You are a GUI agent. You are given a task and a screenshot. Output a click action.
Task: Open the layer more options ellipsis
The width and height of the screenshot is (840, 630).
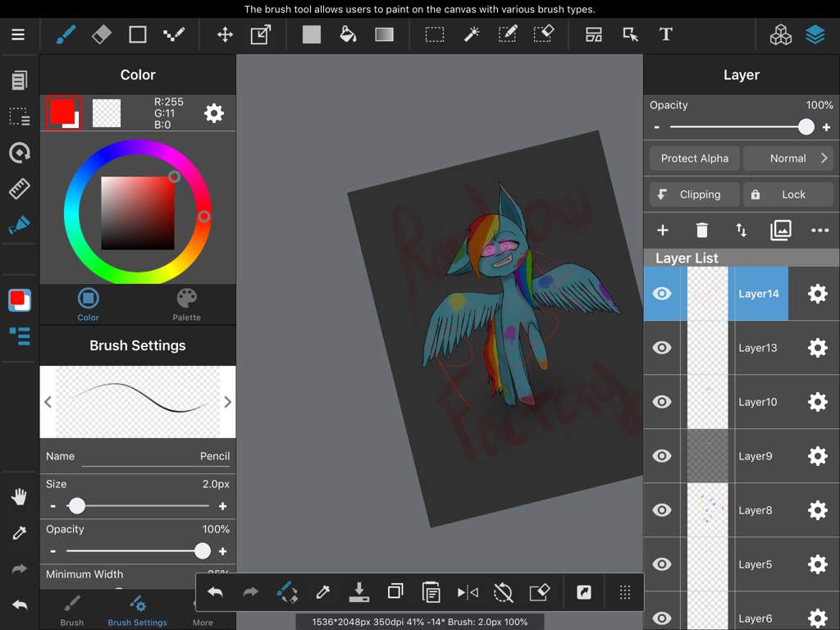pos(819,231)
